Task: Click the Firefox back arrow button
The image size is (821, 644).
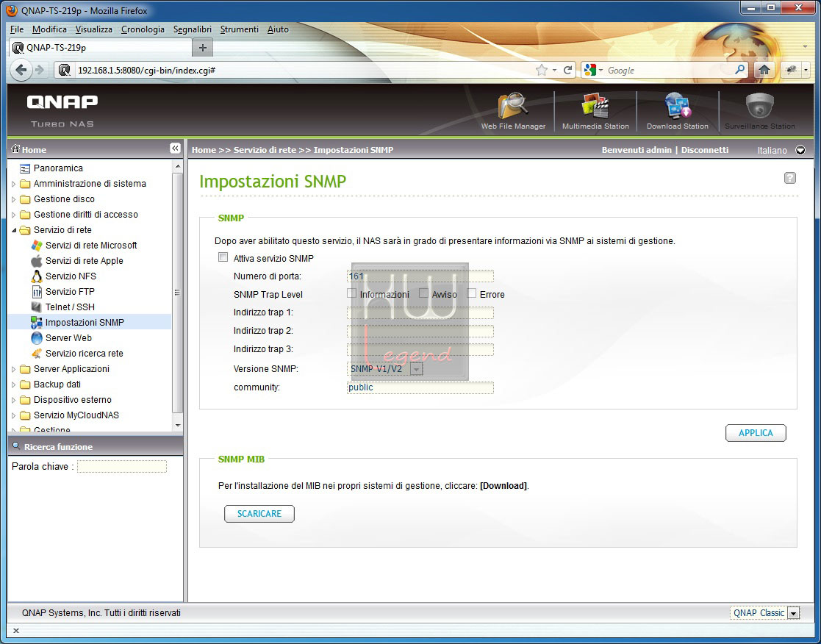Action: coord(21,70)
